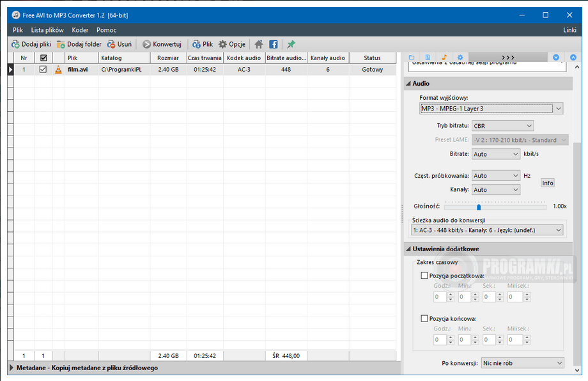The height and width of the screenshot is (381, 588).
Task: Collapse the Audio section
Action: pyautogui.click(x=408, y=84)
